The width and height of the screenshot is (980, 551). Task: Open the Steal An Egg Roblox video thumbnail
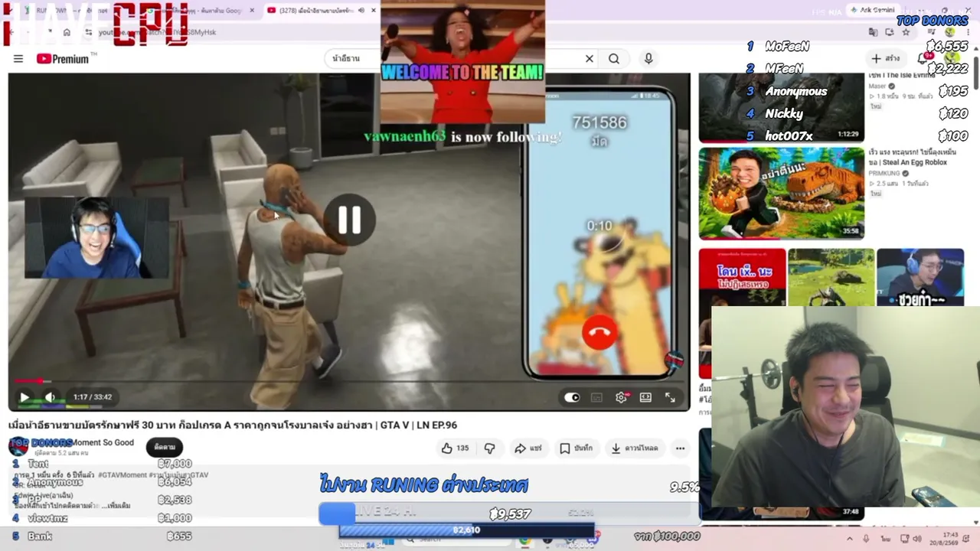point(781,194)
